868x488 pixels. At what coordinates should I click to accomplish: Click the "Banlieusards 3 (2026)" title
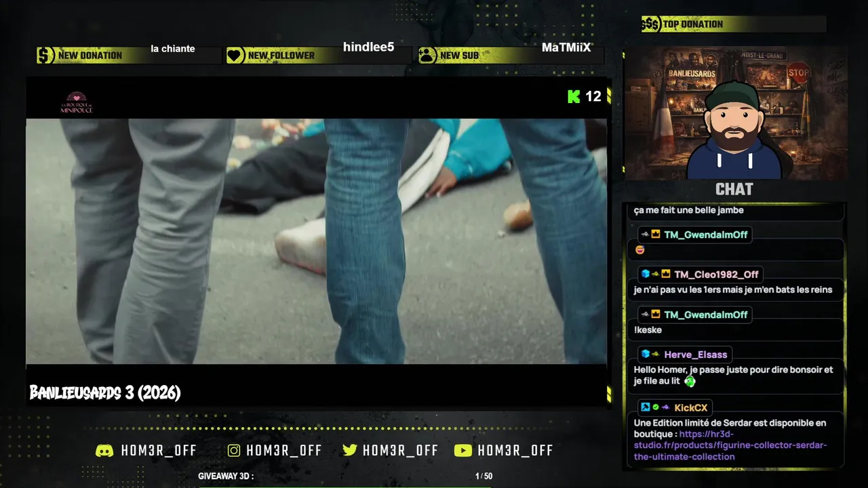[105, 393]
